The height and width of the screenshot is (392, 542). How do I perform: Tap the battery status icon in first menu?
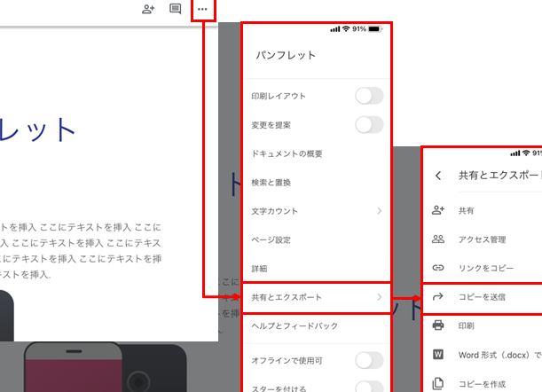pos(375,29)
